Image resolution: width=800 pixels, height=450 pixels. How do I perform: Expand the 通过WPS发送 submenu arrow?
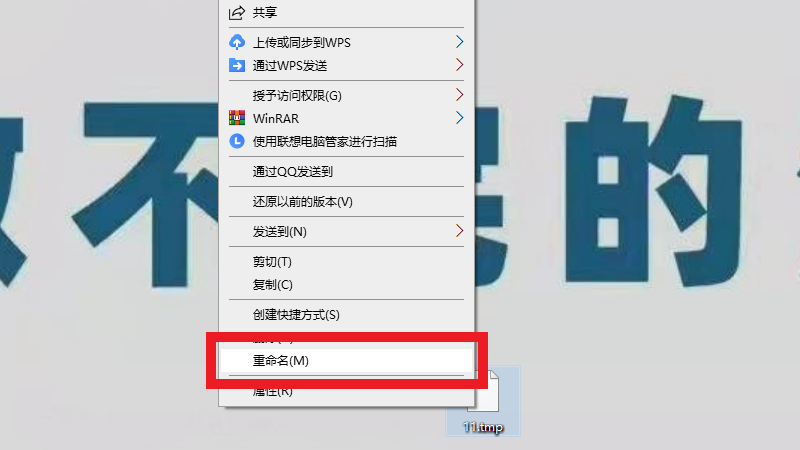(x=459, y=65)
